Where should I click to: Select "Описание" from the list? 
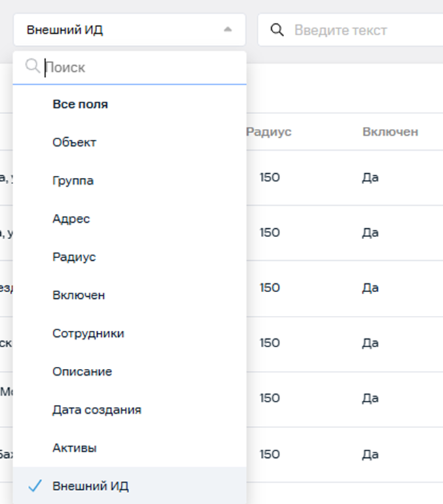click(82, 372)
